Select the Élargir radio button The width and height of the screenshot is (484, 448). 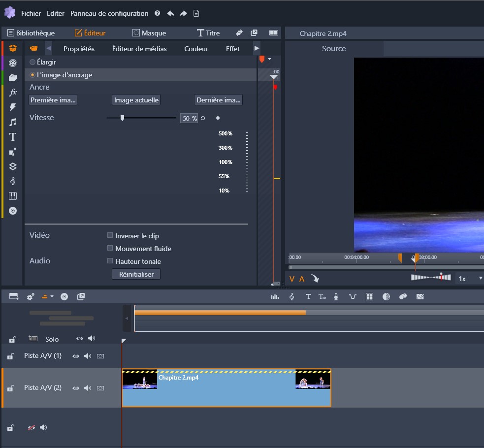(x=32, y=63)
